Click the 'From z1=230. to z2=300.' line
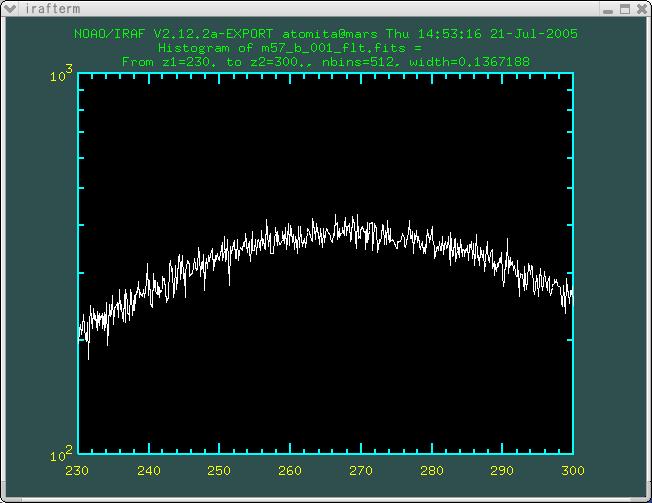652x503 pixels. [217, 62]
